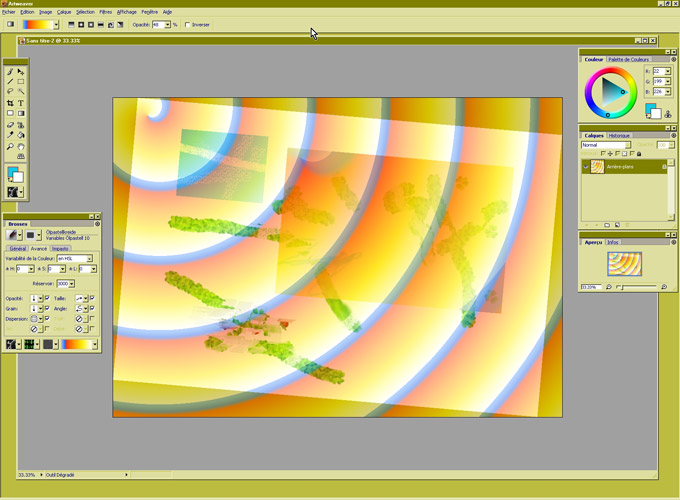Toggle the Angle checkbox in Brosses panel
This screenshot has height=500, width=680.
tap(92, 309)
